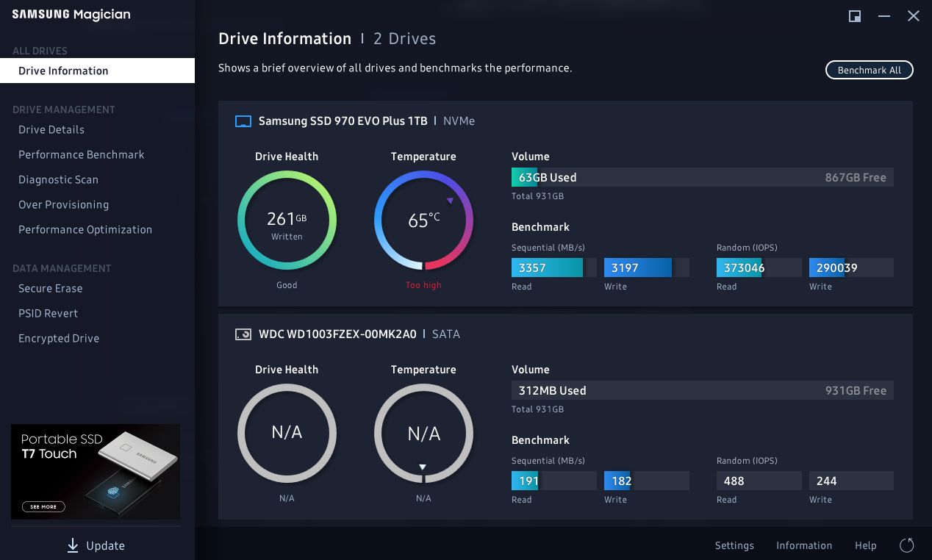The height and width of the screenshot is (560, 932).
Task: Select Secure Erase under Data Management
Action: point(50,288)
